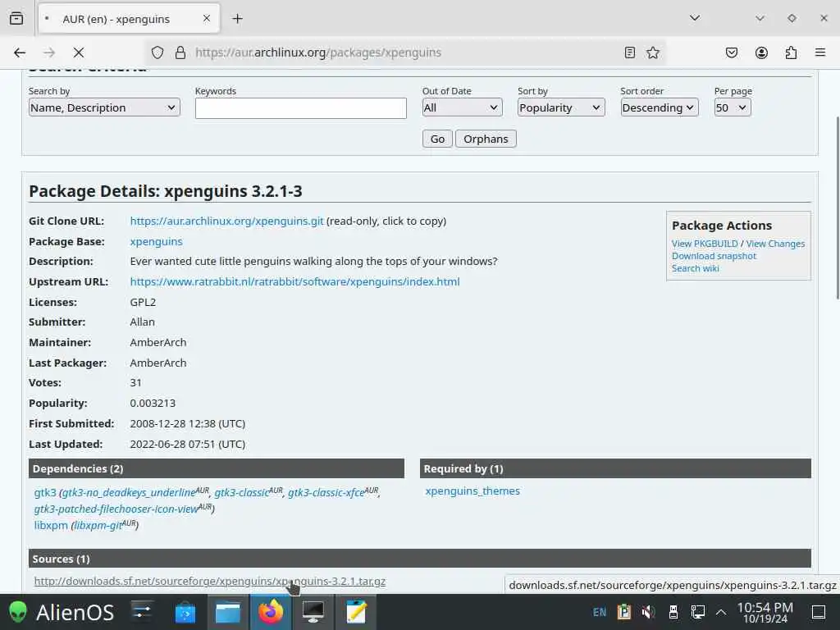
Task: Open the notes editor taskbar icon
Action: pyautogui.click(x=356, y=612)
